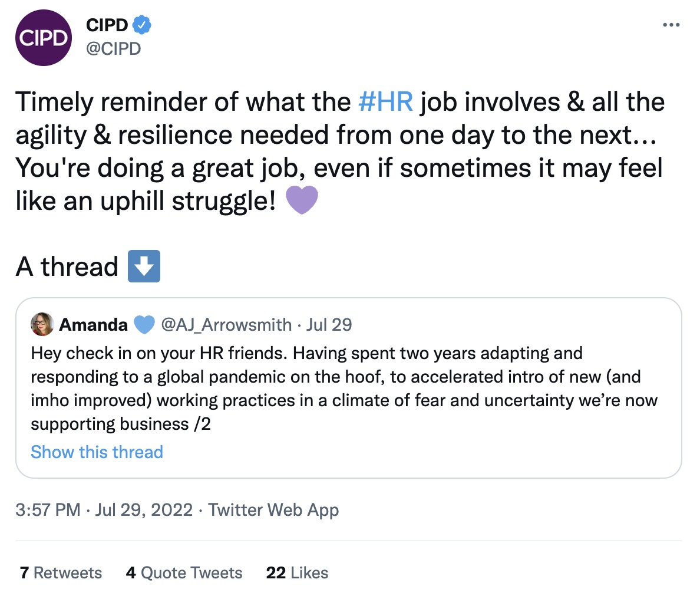The width and height of the screenshot is (700, 599).
Task: Click the @CIPD handle under the name
Action: pos(114,48)
